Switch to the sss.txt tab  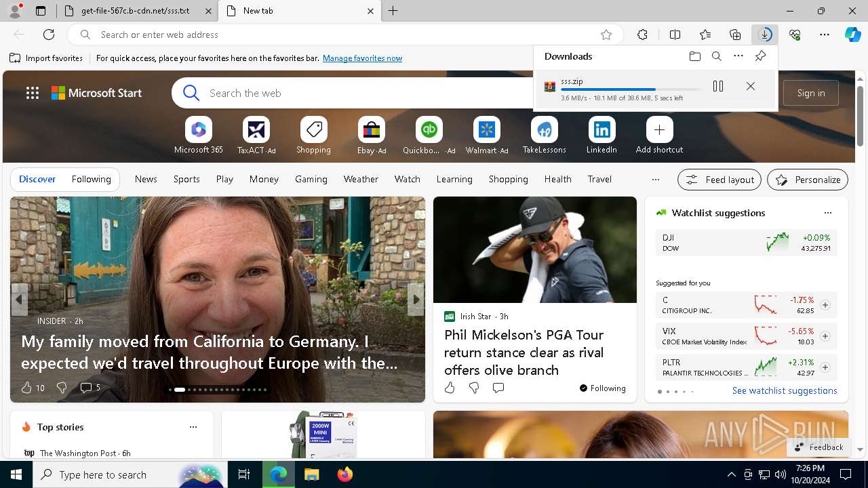136,11
